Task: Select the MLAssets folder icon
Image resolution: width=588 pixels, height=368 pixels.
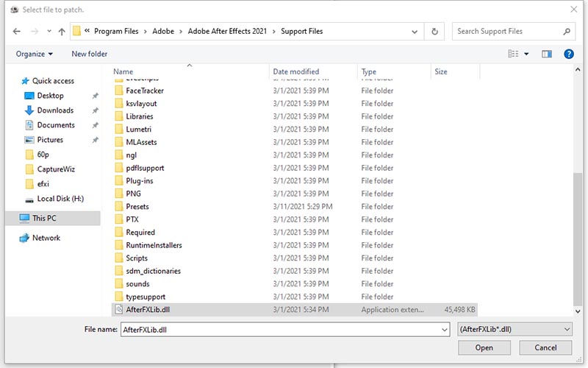Action: tap(118, 142)
